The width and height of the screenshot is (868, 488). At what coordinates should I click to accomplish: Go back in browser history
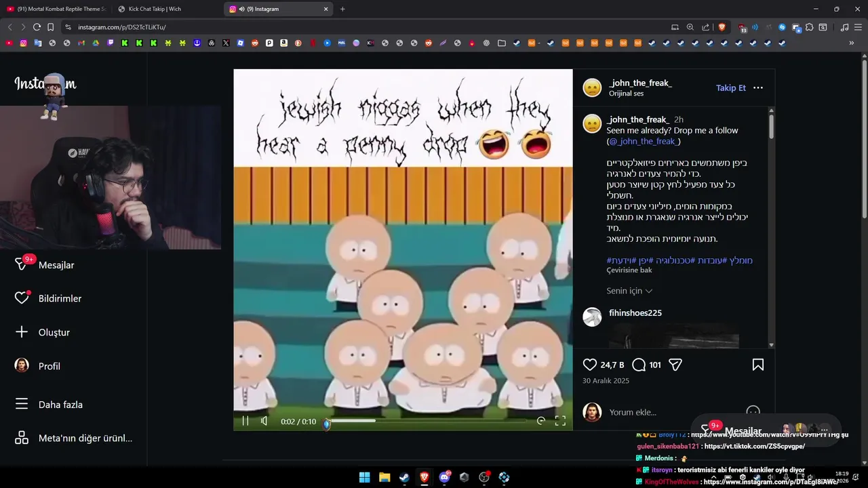[9, 27]
